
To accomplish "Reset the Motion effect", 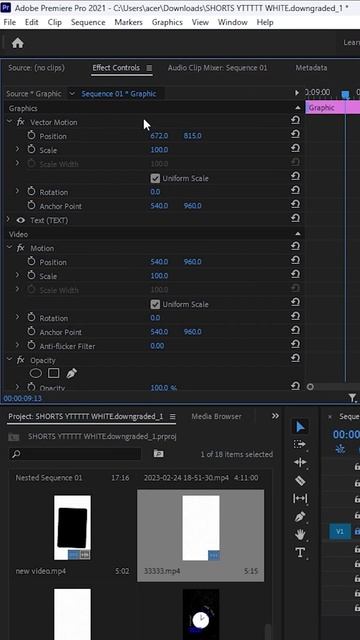I will point(296,247).
